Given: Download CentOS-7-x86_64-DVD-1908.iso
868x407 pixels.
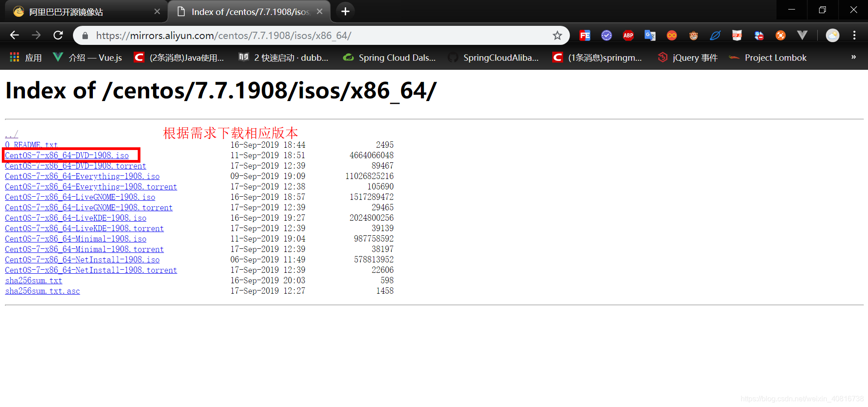Looking at the screenshot, I should pos(67,155).
